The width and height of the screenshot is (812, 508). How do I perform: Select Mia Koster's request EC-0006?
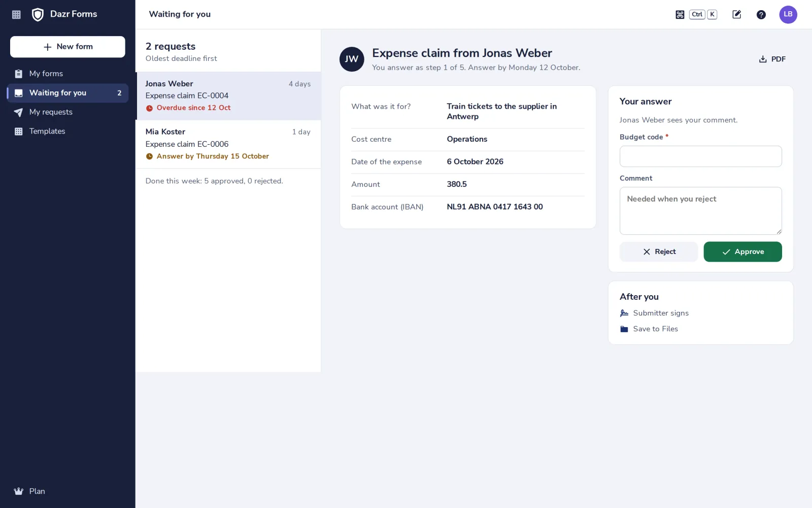(228, 144)
